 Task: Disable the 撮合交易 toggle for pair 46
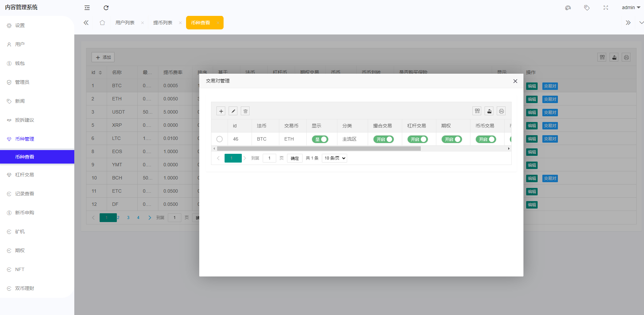click(x=384, y=139)
